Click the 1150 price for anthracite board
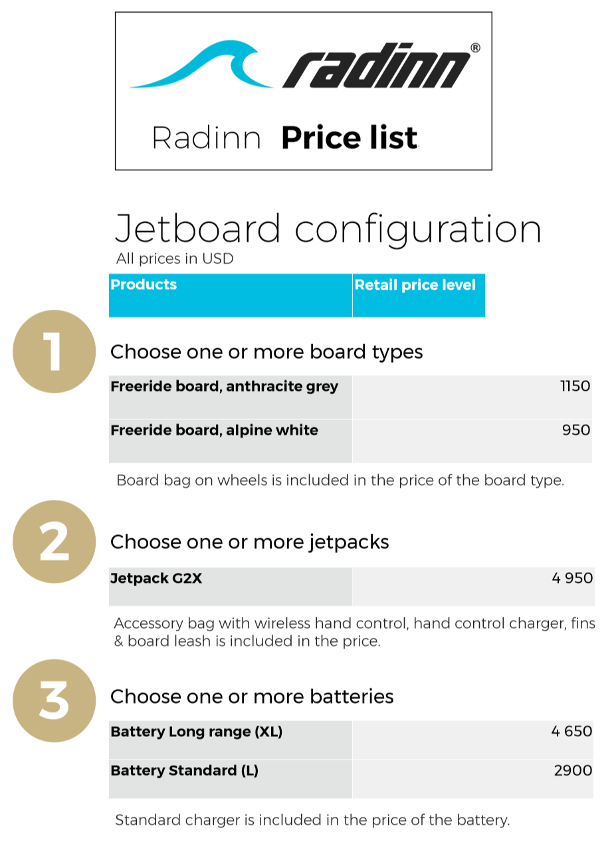Viewport: 616px width, 852px height. point(575,386)
